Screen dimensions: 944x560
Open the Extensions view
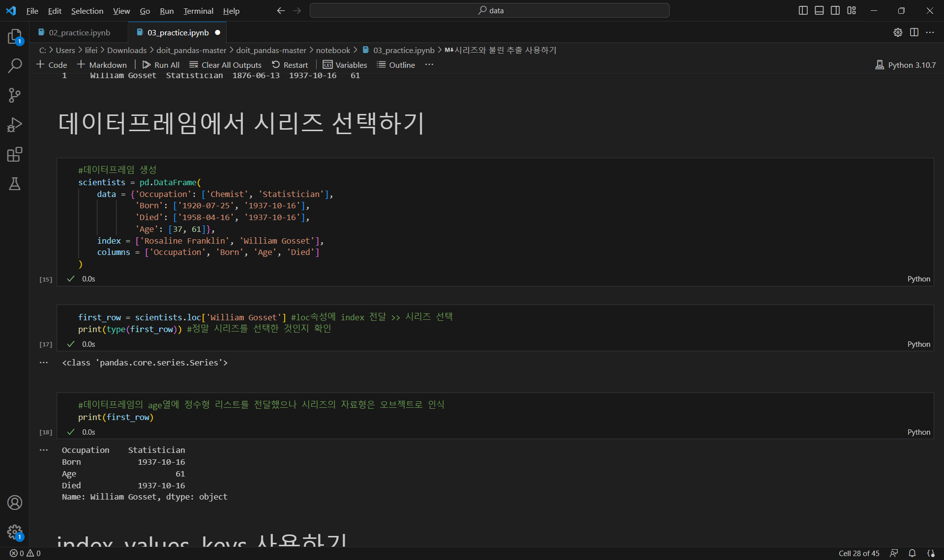[15, 155]
